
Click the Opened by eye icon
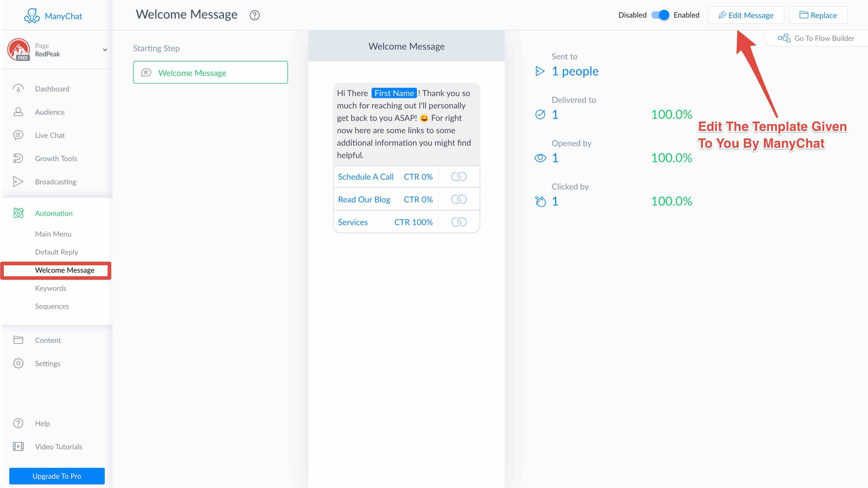(x=540, y=158)
